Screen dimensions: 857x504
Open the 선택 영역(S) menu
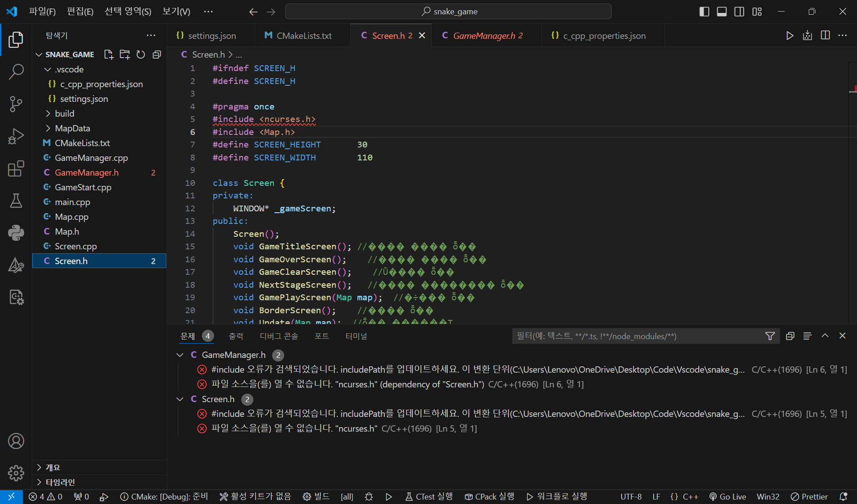tap(128, 12)
